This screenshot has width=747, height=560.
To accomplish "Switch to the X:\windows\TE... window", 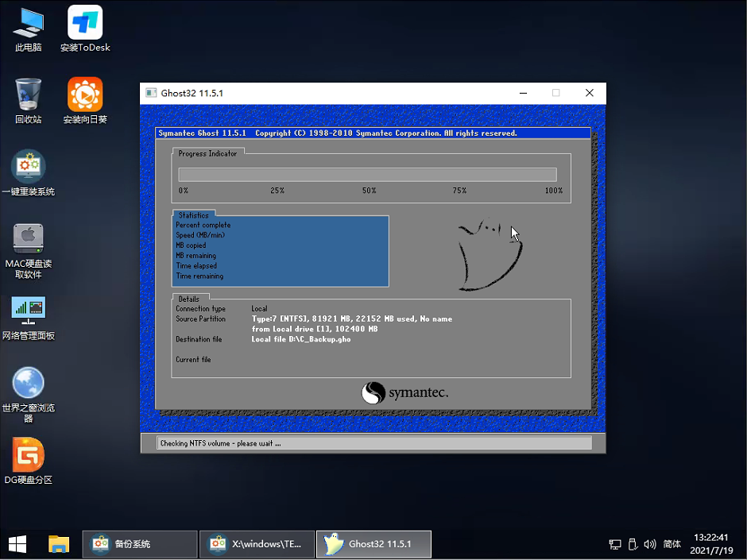I will coord(256,544).
